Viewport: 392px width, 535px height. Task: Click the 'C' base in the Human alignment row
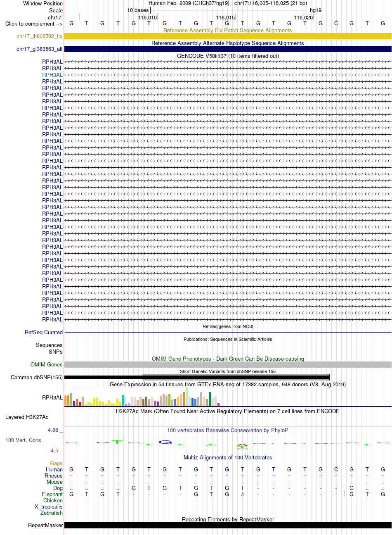coord(336,469)
